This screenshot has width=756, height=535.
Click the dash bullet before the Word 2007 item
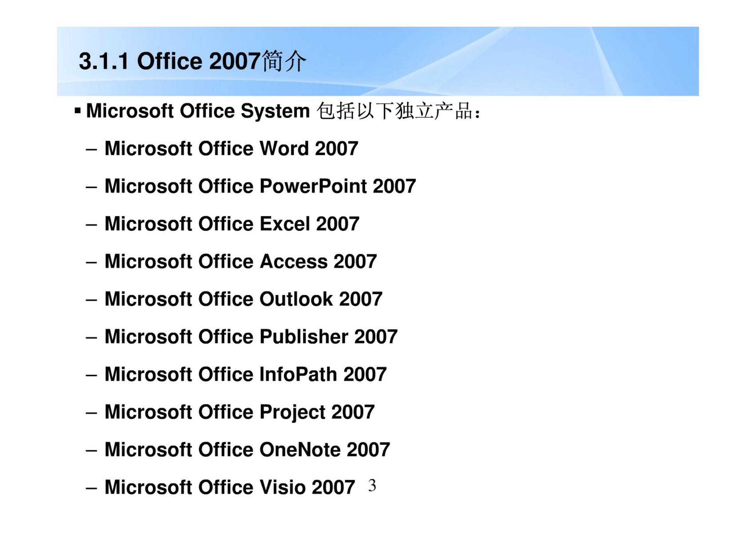[91, 149]
